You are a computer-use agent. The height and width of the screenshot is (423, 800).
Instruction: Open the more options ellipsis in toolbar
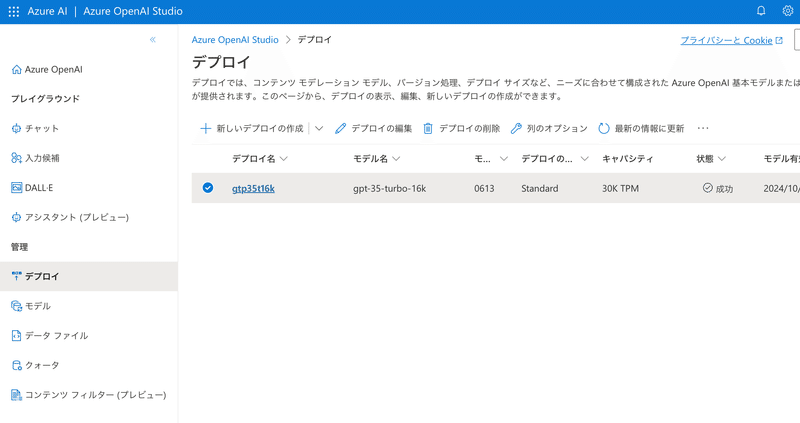[703, 129]
